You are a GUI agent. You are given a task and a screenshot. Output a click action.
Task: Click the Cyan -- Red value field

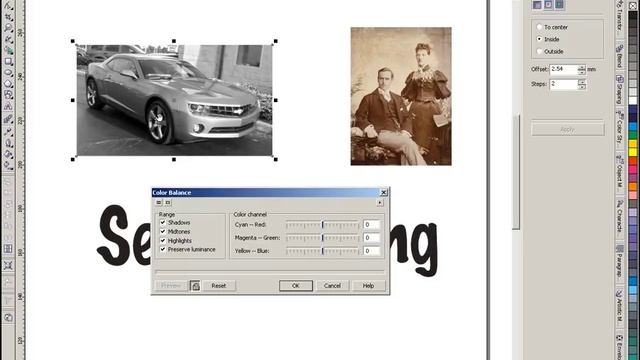coord(371,224)
